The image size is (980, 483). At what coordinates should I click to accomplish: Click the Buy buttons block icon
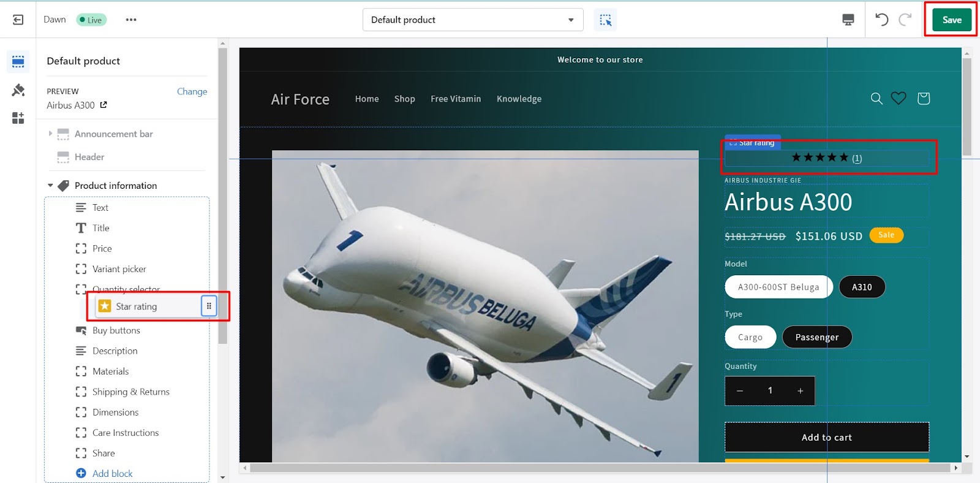tap(81, 330)
